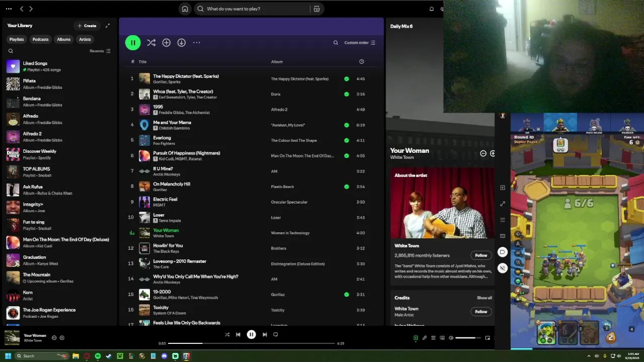The height and width of the screenshot is (362, 644).
Task: Open the play queue
Action: (433, 338)
